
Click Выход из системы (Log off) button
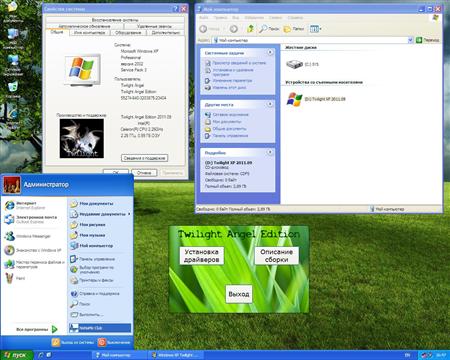[x=73, y=342]
